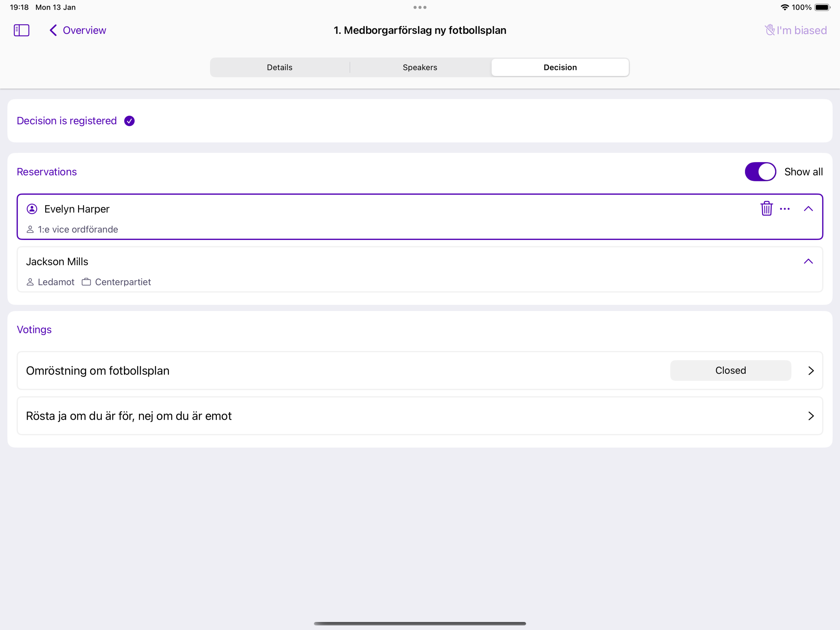
Task: Click the Decision is registered text
Action: click(x=67, y=121)
